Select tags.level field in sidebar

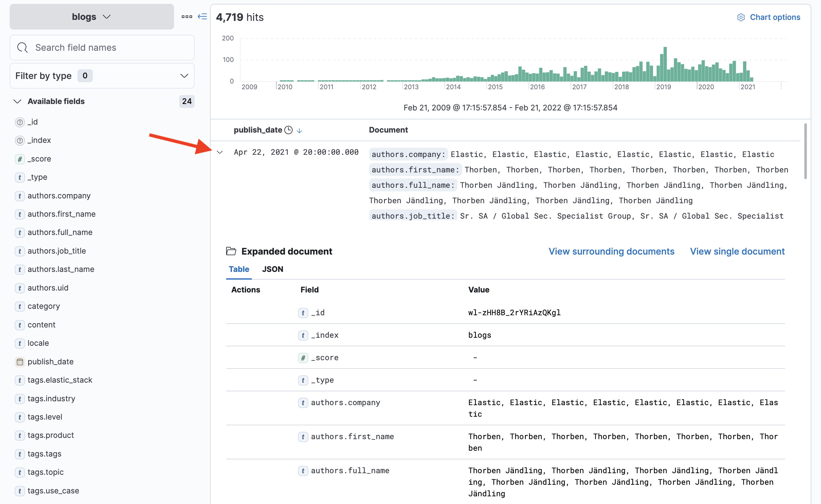coord(45,417)
